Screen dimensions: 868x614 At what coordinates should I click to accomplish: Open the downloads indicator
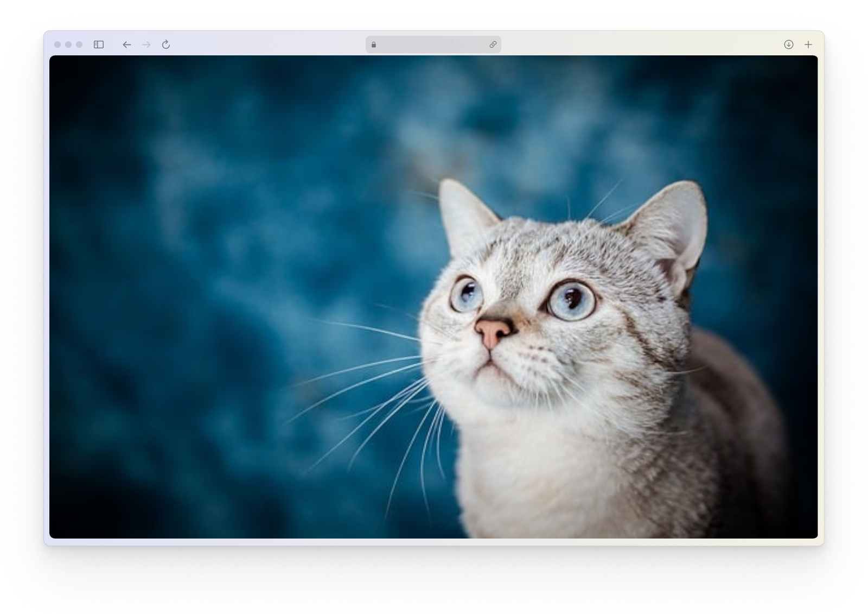pyautogui.click(x=788, y=45)
